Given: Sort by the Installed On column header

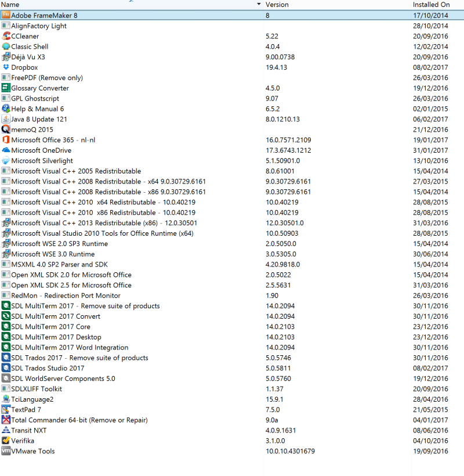Looking at the screenshot, I should pyautogui.click(x=431, y=5).
